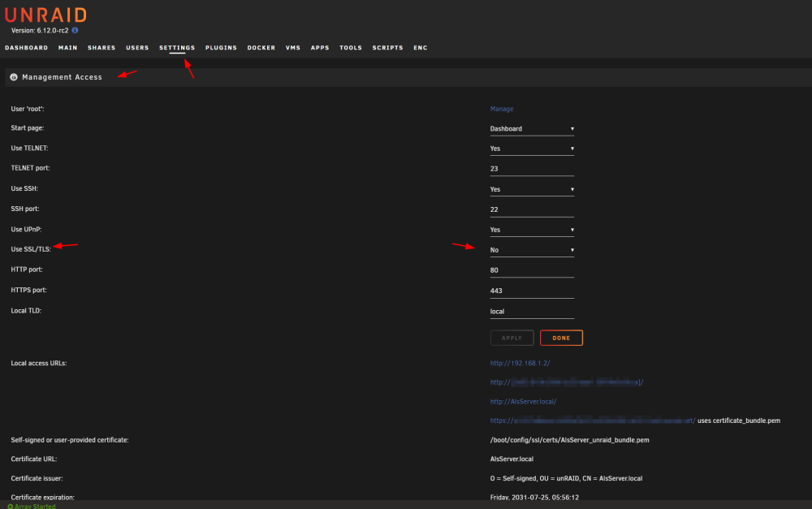Click the Management Access heading text
Screen dimensions: 812x509
[63, 77]
